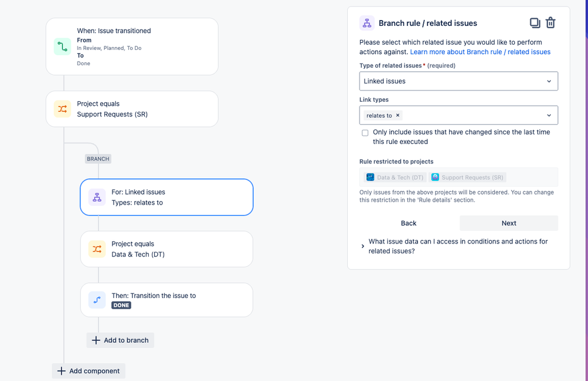Click the branch rule panel header icon
This screenshot has height=381, width=588.
(367, 23)
